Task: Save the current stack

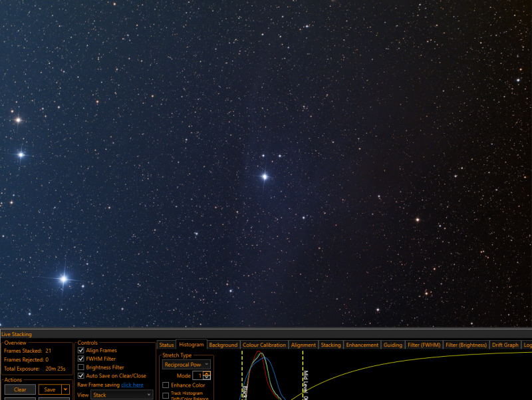Action: point(50,389)
